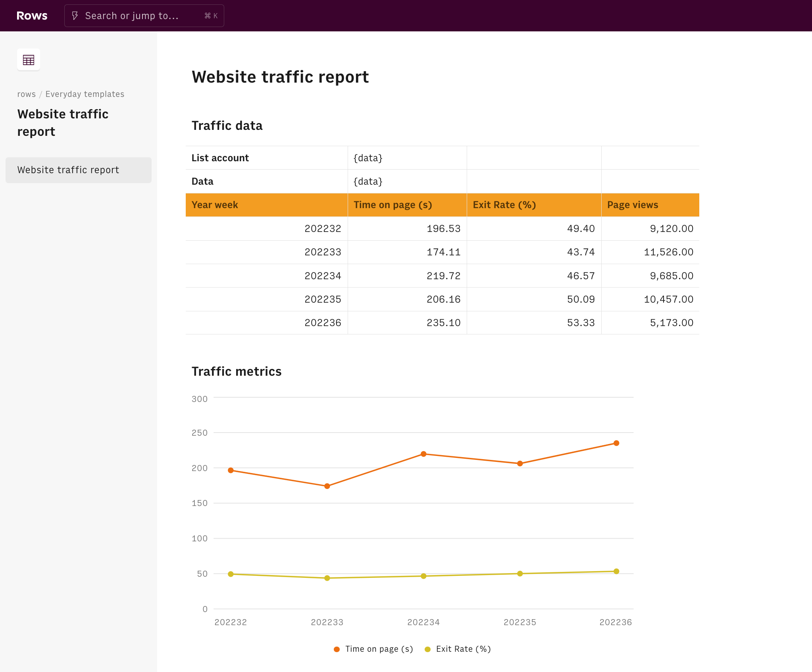
Task: Click the Traffic metrics chart heading
Action: tap(237, 371)
